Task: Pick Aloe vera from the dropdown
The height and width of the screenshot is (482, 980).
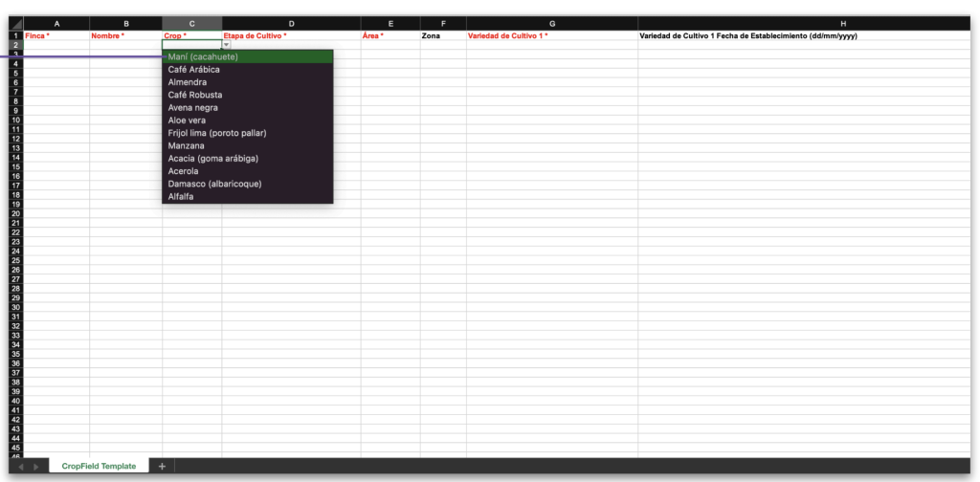Action: [x=248, y=120]
